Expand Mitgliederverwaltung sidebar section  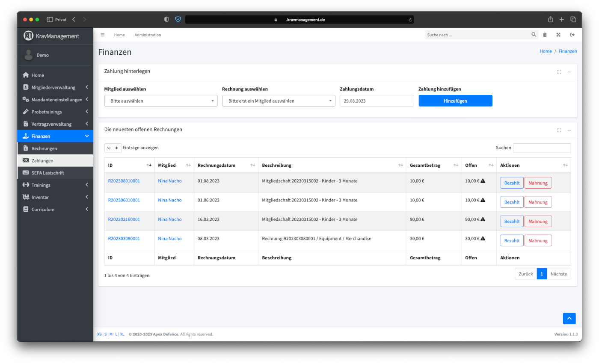pyautogui.click(x=56, y=87)
